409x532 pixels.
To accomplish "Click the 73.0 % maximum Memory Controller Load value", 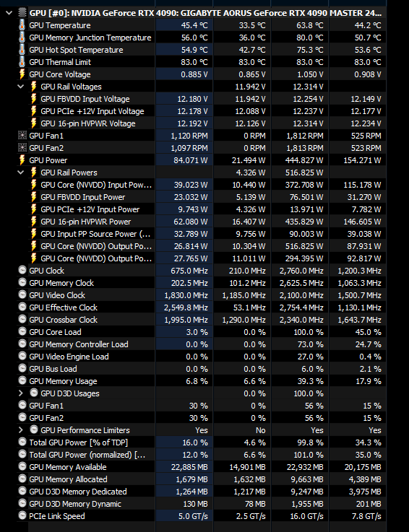I will (311, 344).
